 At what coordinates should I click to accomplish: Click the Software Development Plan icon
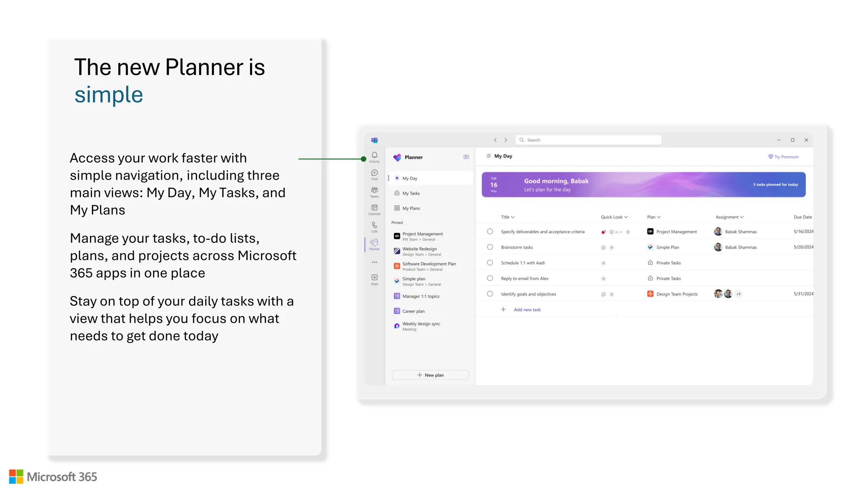click(x=397, y=266)
